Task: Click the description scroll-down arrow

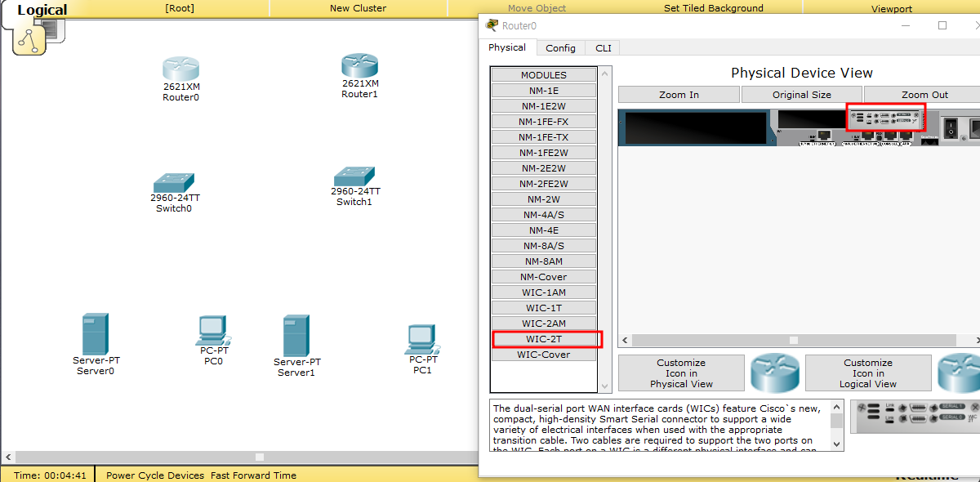Action: tap(837, 444)
